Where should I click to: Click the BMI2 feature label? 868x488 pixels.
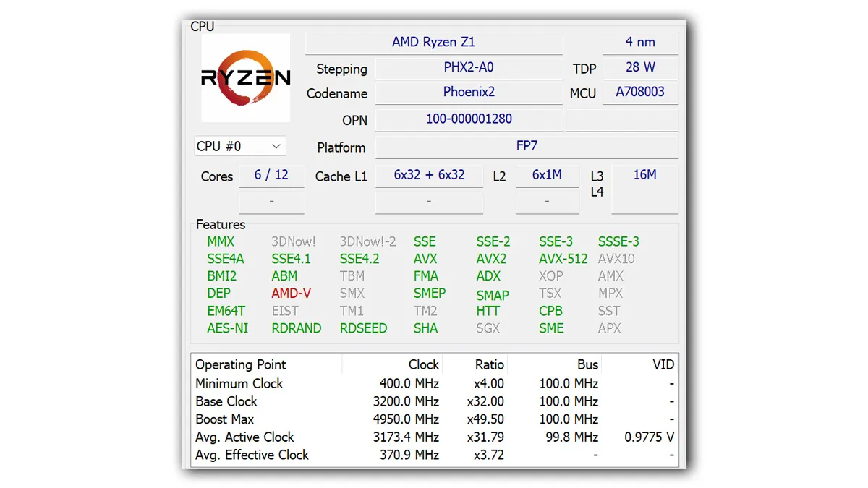point(221,276)
